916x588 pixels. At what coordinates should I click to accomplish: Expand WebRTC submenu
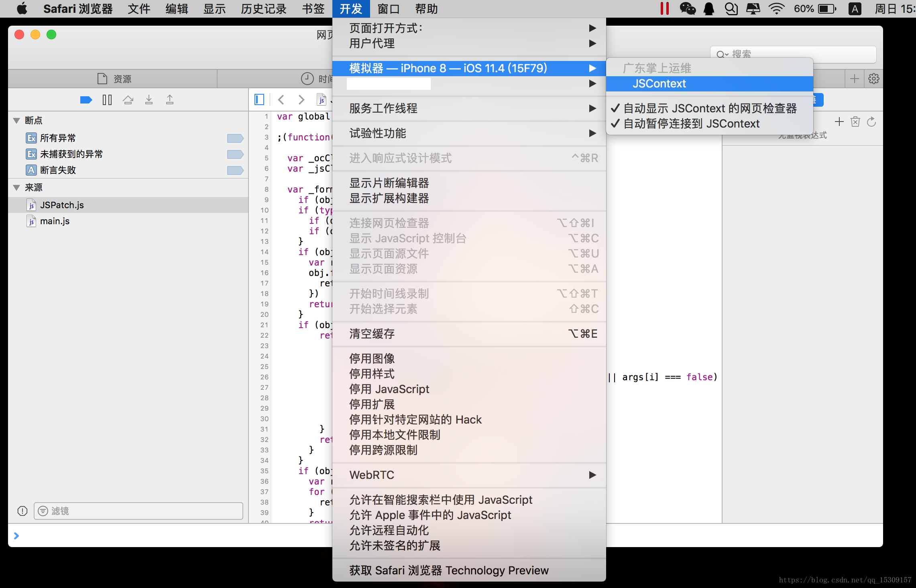[x=469, y=475]
